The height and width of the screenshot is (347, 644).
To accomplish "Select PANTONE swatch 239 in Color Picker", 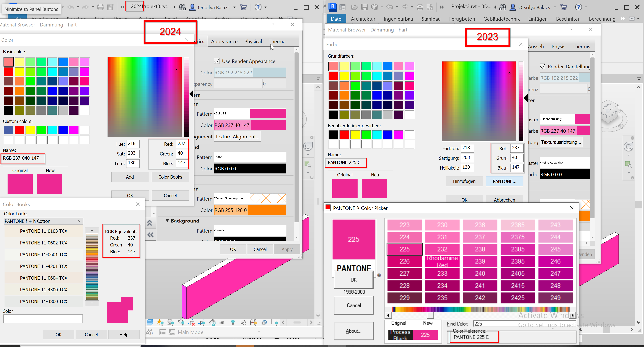I will pyautogui.click(x=480, y=261).
